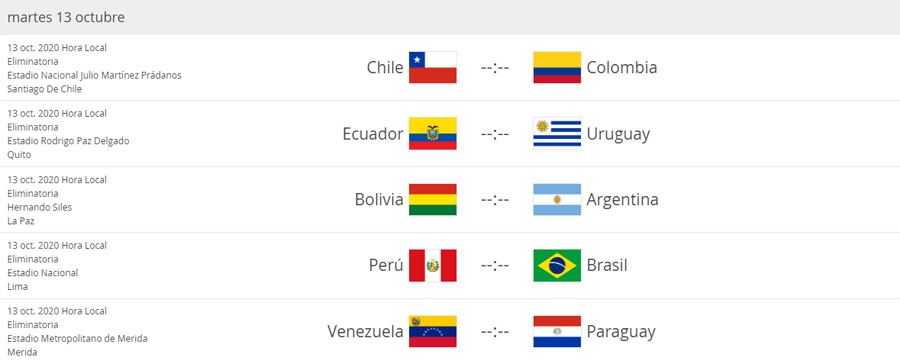Click the Colombia flag icon
Screen dimensions: 900x364
coord(557,67)
